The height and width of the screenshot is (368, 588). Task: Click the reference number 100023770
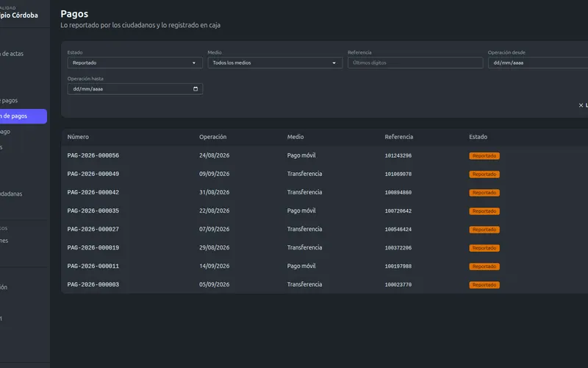(x=398, y=284)
